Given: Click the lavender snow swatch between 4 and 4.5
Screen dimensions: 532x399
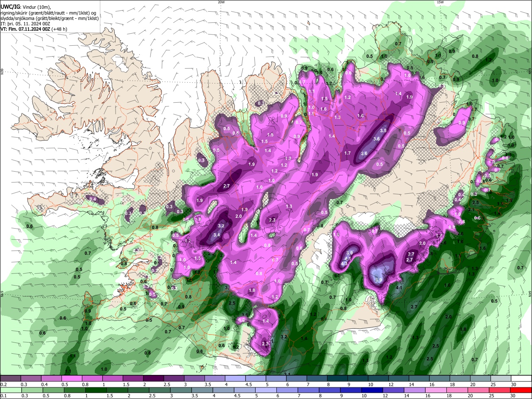Looking at the screenshot, I should [234, 379].
